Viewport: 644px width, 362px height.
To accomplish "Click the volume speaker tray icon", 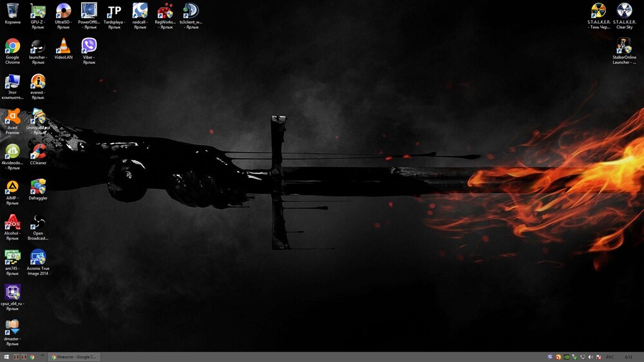I will point(590,357).
